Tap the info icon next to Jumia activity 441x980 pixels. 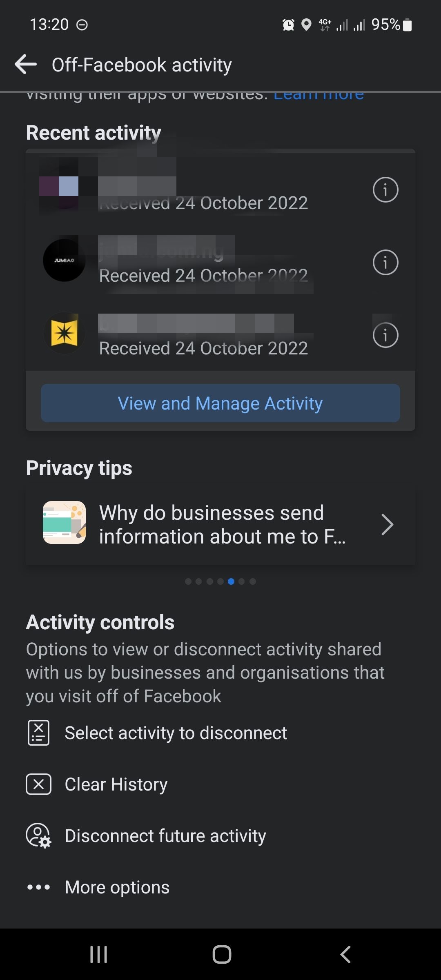(385, 263)
